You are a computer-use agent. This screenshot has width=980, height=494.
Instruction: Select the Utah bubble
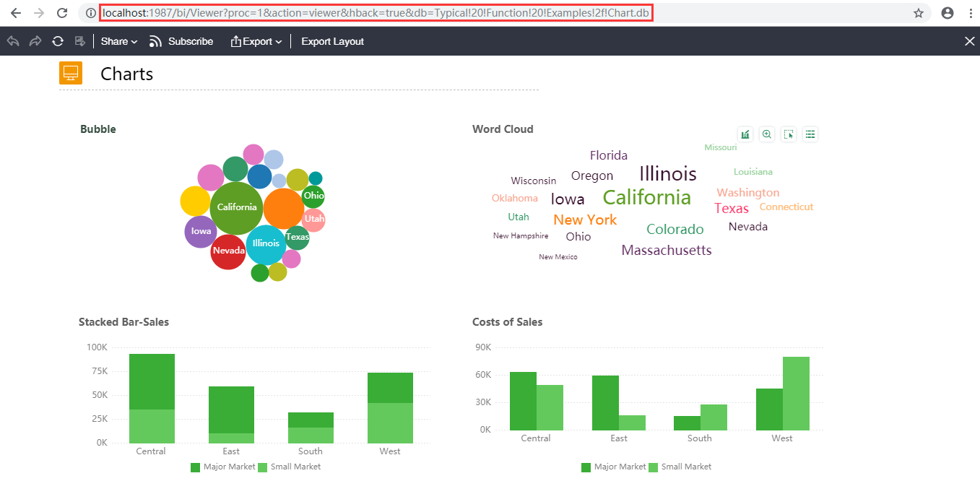coord(314,220)
